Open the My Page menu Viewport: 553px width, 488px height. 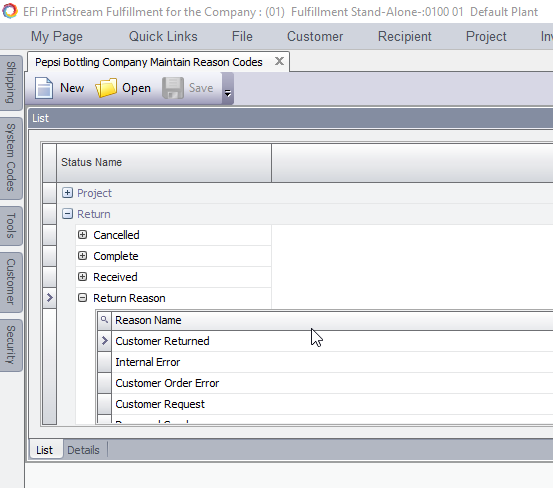(x=57, y=36)
